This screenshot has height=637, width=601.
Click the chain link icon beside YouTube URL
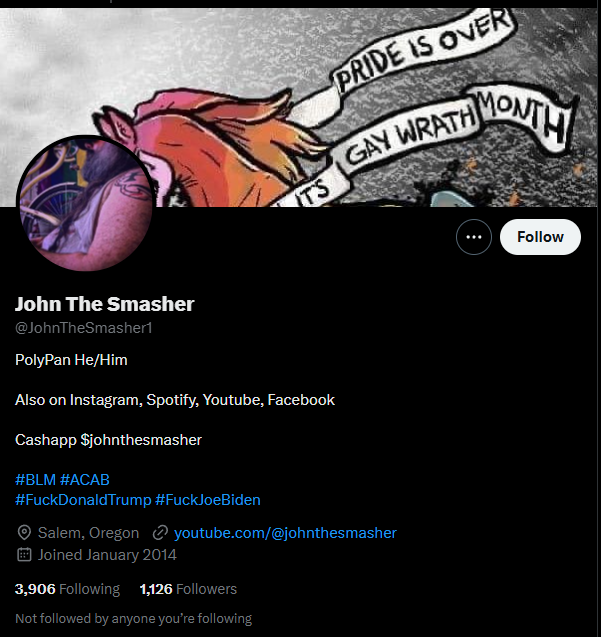click(160, 533)
